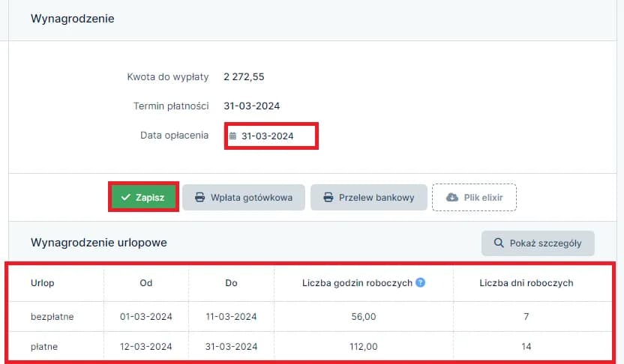This screenshot has width=624, height=364.
Task: Click the 56,00 working hours value
Action: coord(363,317)
